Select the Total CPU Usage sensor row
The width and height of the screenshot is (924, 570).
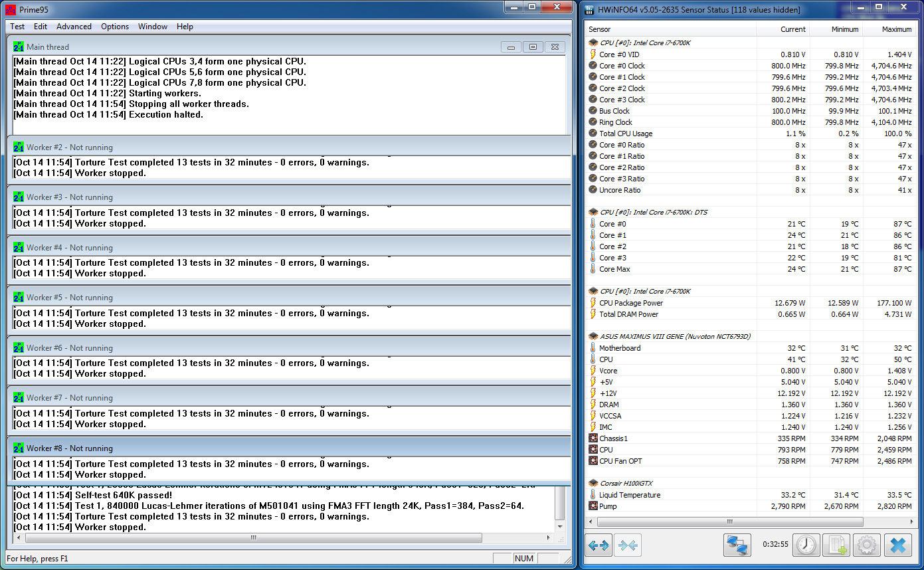tap(751, 134)
